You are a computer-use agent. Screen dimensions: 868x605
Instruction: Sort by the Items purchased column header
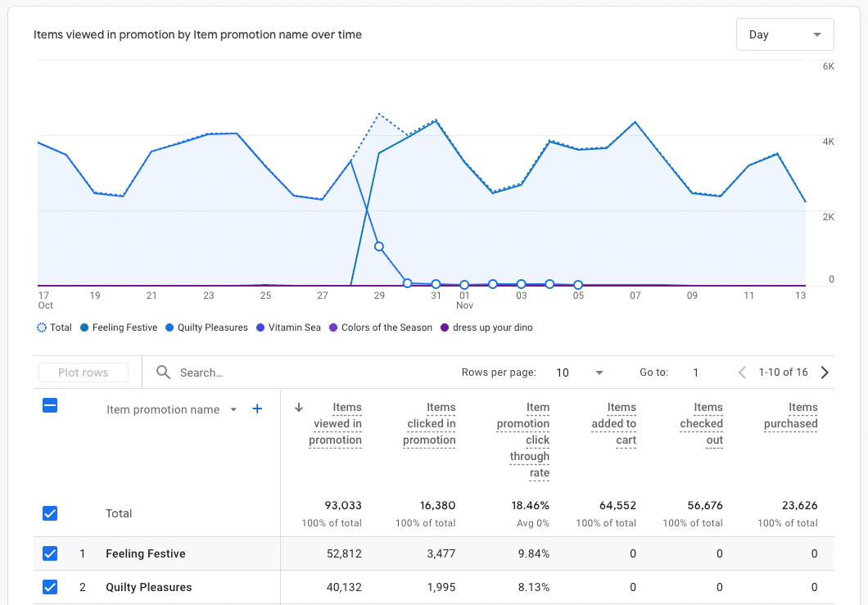(791, 423)
